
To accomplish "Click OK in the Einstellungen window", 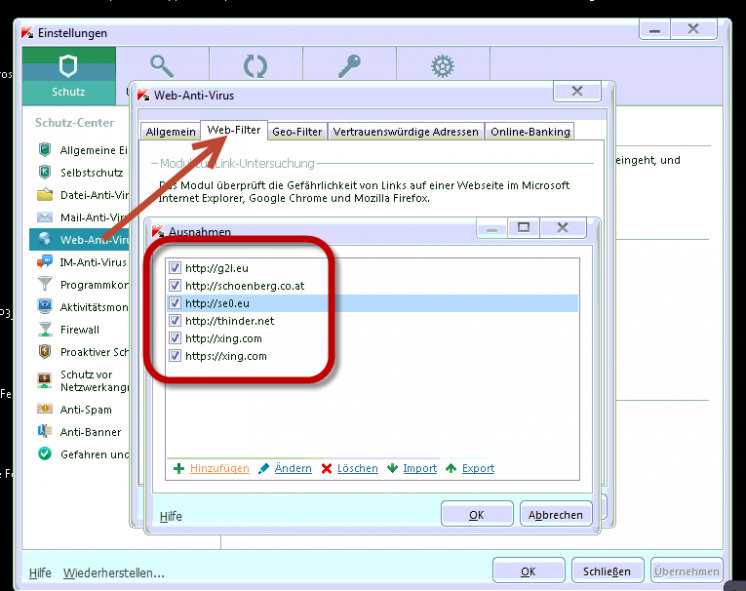I will [x=528, y=571].
